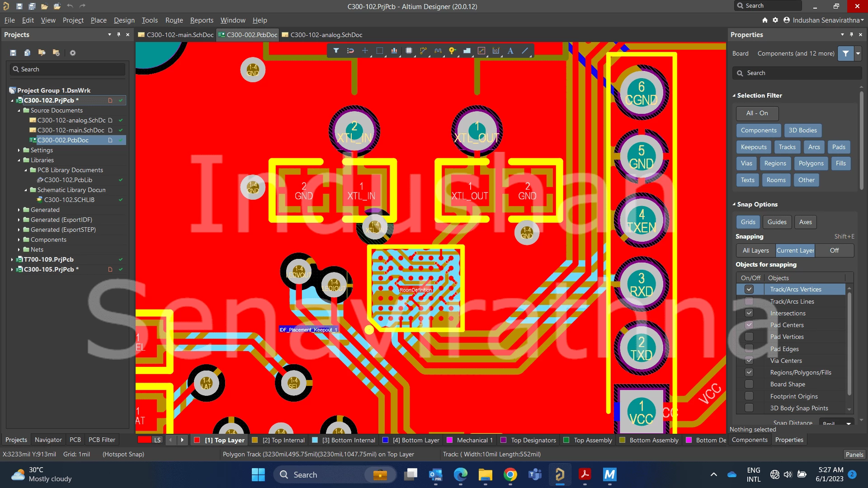Image resolution: width=868 pixels, height=488 pixels.
Task: Enable the Pad Vertices snapping checkbox
Action: 749,337
